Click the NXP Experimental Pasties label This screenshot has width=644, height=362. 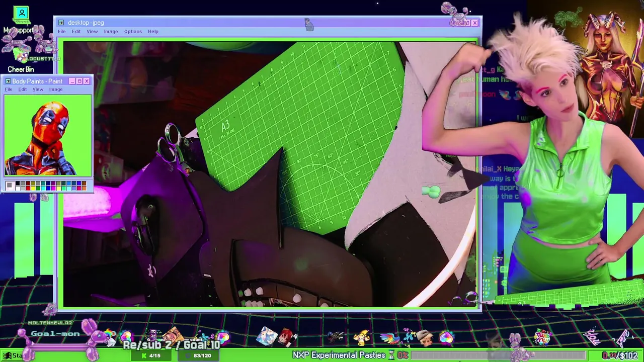pyautogui.click(x=339, y=355)
